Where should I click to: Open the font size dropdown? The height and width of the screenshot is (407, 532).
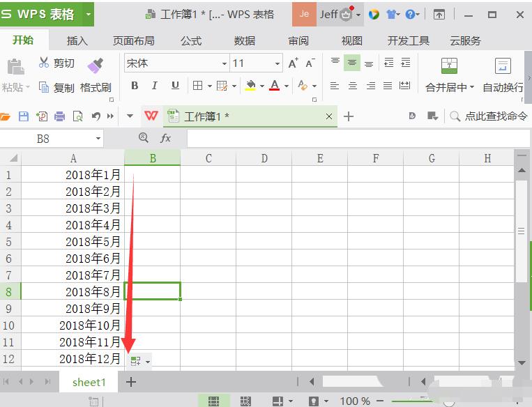(x=278, y=63)
